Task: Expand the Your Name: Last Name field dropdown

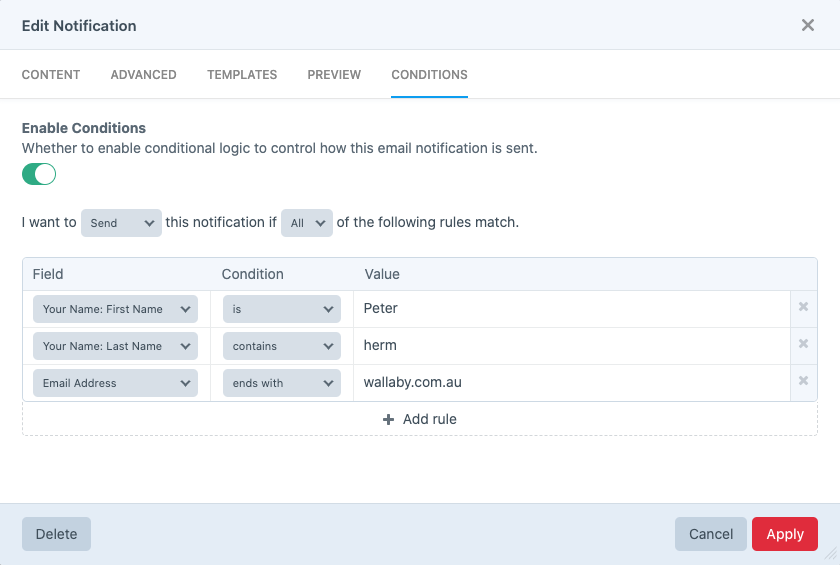Action: point(116,346)
